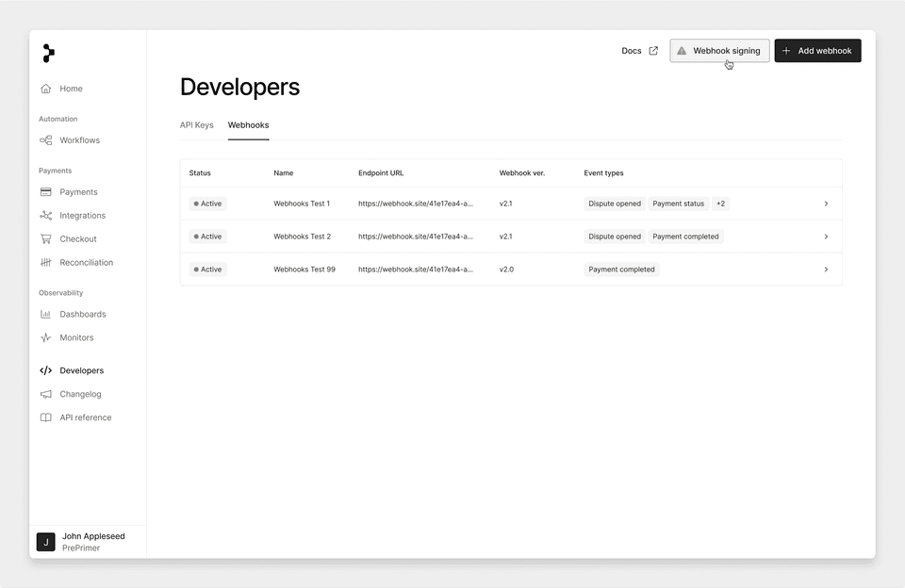Click the Home house icon
This screenshot has width=905, height=588.
click(x=45, y=89)
